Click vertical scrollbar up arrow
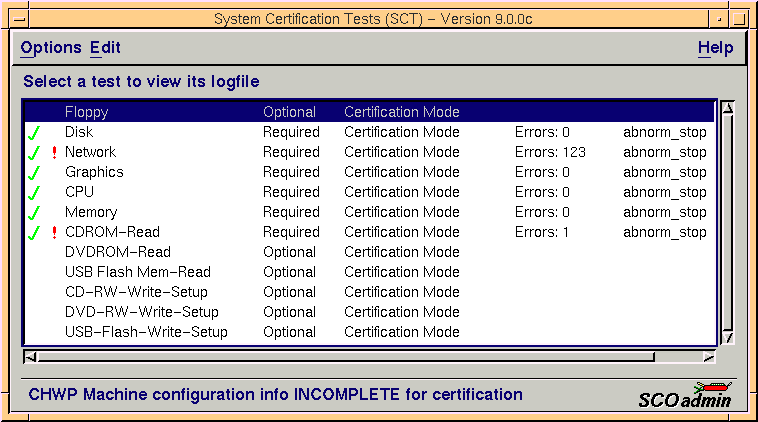The image size is (758, 422). pos(728,108)
